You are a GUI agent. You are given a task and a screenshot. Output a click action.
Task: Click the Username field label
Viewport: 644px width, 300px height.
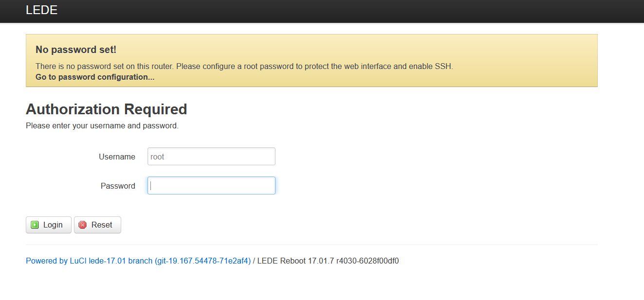pos(117,157)
